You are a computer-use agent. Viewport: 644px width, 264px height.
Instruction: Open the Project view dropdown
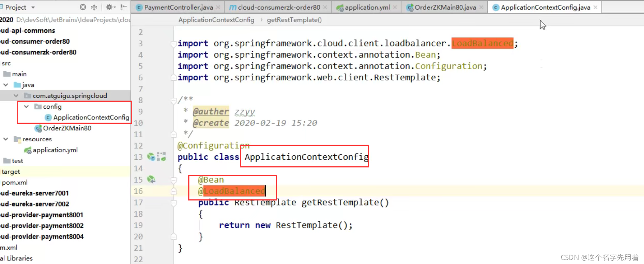pyautogui.click(x=33, y=7)
